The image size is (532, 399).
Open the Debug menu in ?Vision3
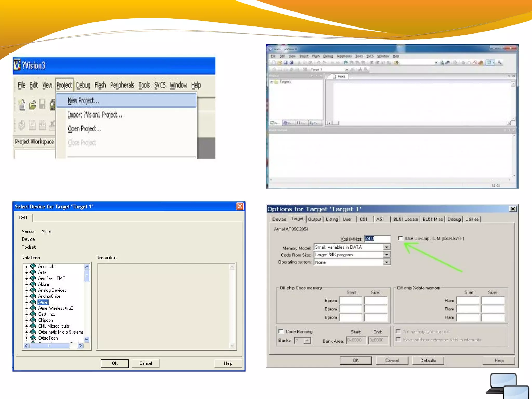[83, 85]
